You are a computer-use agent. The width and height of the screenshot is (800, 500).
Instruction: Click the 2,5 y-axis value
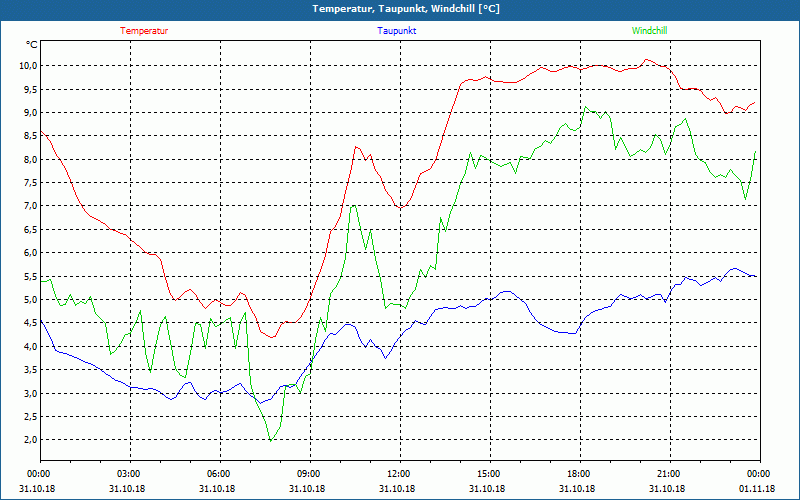[x=30, y=416]
